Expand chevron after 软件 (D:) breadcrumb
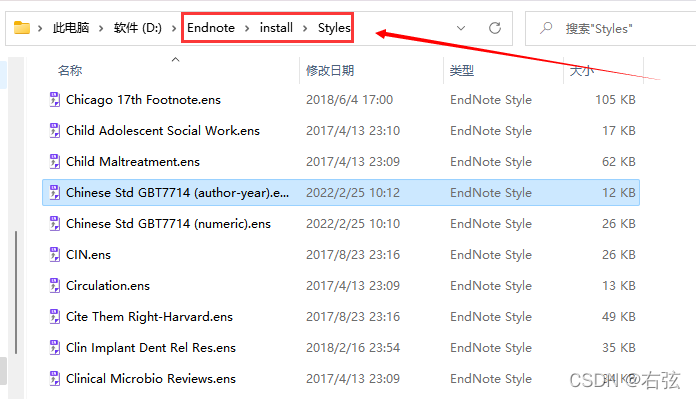This screenshot has height=399, width=696. tap(174, 28)
